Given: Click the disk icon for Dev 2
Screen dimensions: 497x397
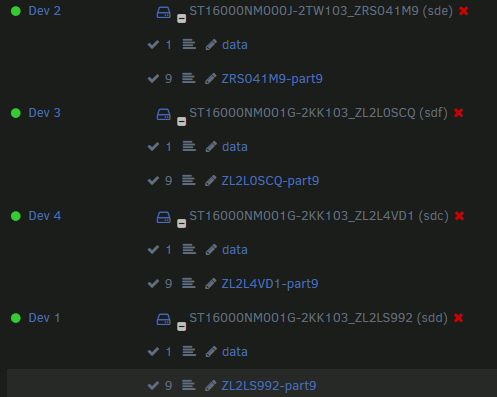Looking at the screenshot, I should pyautogui.click(x=164, y=13).
